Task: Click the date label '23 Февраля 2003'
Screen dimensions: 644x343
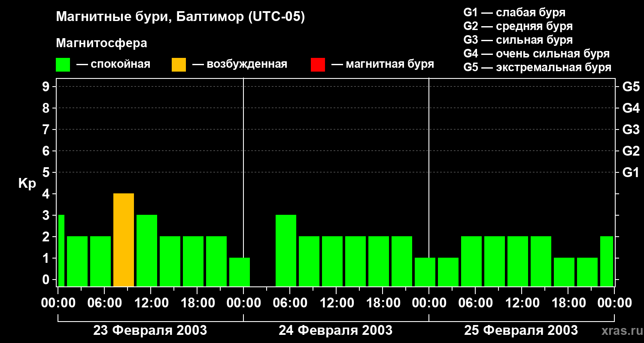Action: click(x=150, y=331)
